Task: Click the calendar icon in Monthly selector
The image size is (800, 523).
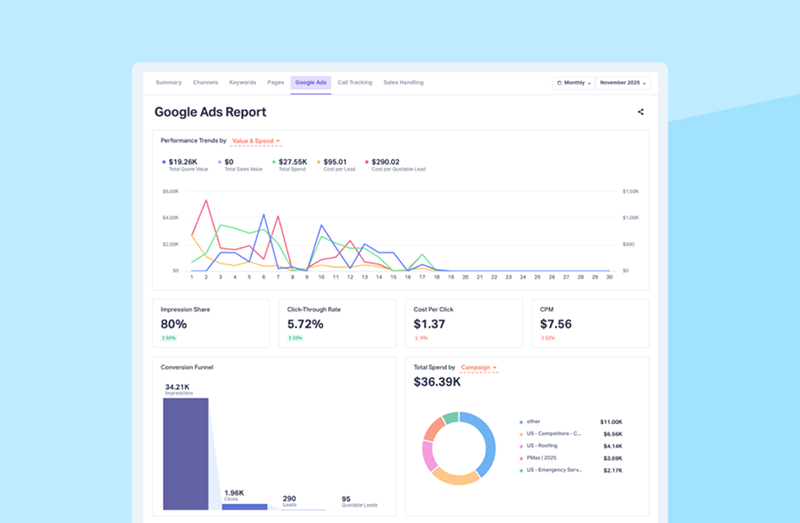Action: pyautogui.click(x=559, y=83)
